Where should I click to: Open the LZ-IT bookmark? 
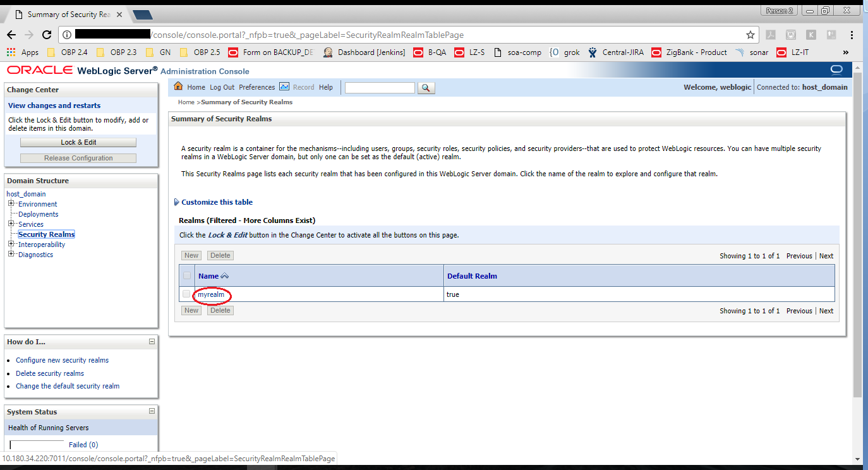(793, 52)
